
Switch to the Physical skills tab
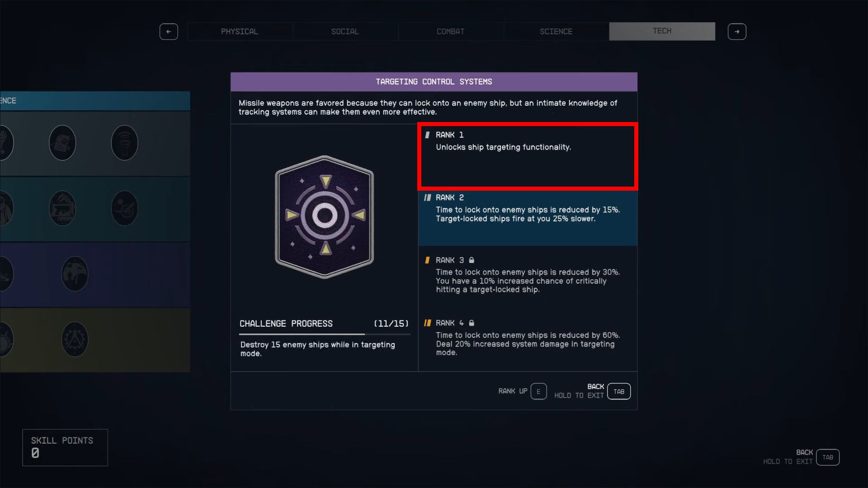240,32
